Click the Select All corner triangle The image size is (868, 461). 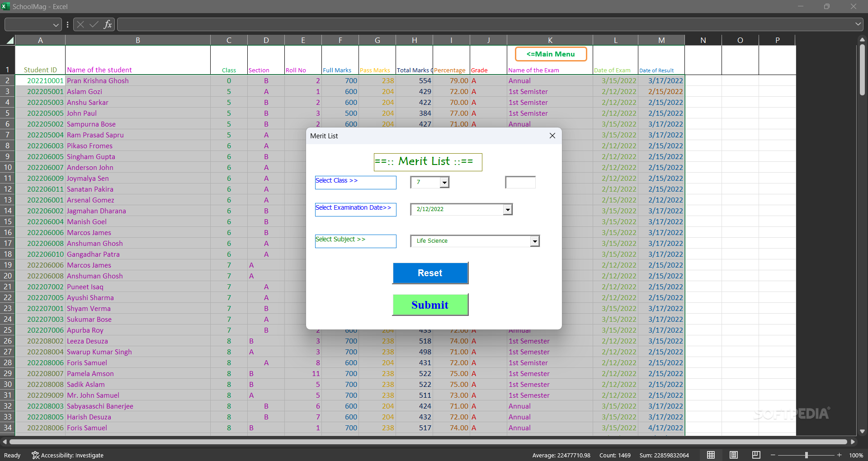click(9, 40)
